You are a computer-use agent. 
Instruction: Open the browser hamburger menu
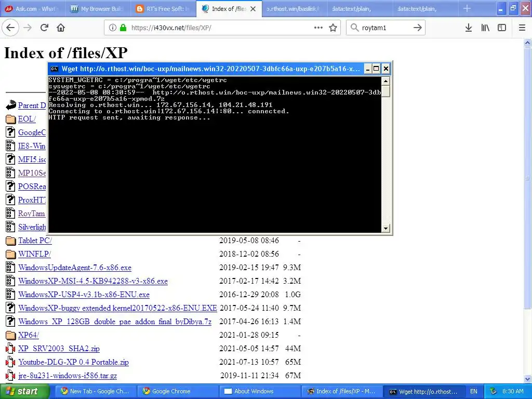coord(522,28)
